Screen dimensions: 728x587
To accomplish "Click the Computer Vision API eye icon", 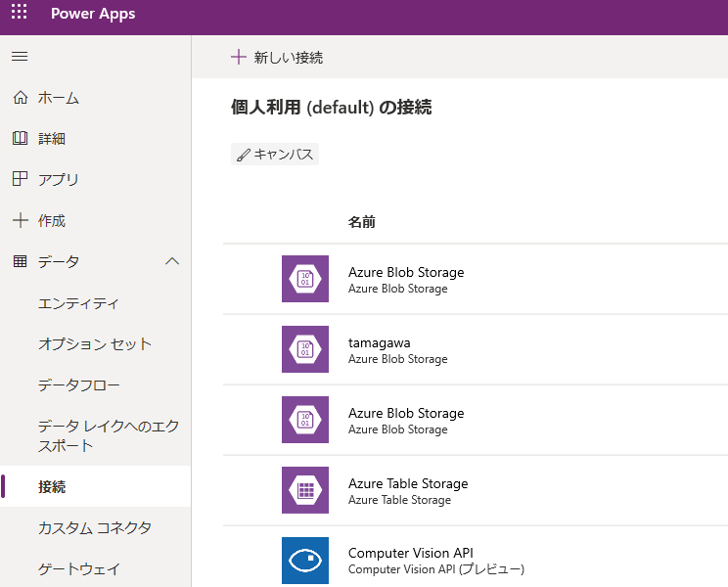I will pos(305,561).
